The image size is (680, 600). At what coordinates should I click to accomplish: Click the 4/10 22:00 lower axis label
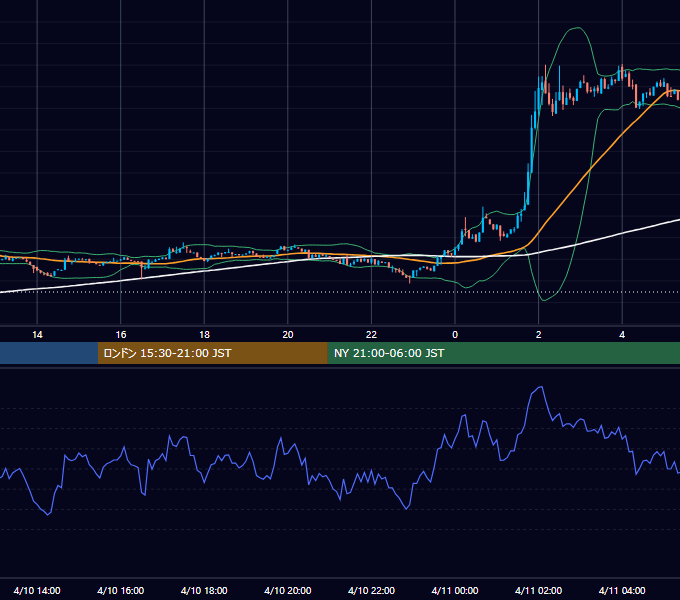[x=371, y=590]
